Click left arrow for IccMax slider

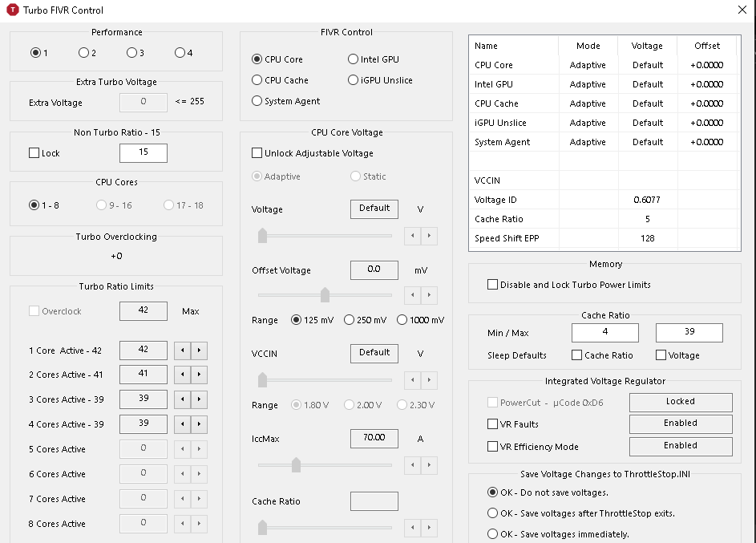pos(414,465)
